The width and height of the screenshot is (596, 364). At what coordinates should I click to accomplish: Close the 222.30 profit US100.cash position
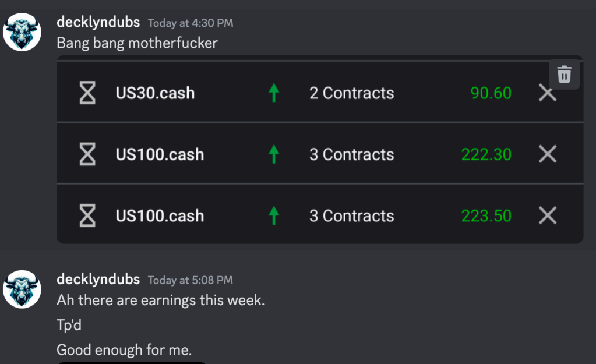point(547,154)
